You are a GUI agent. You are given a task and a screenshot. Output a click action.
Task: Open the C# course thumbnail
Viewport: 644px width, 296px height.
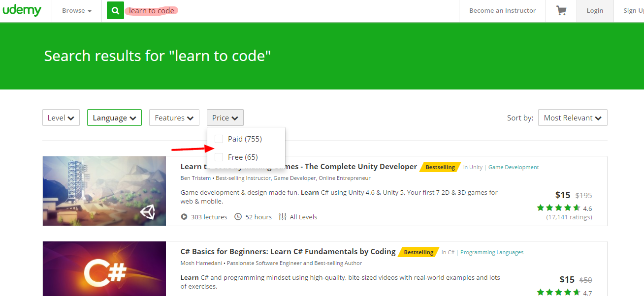pyautogui.click(x=104, y=268)
